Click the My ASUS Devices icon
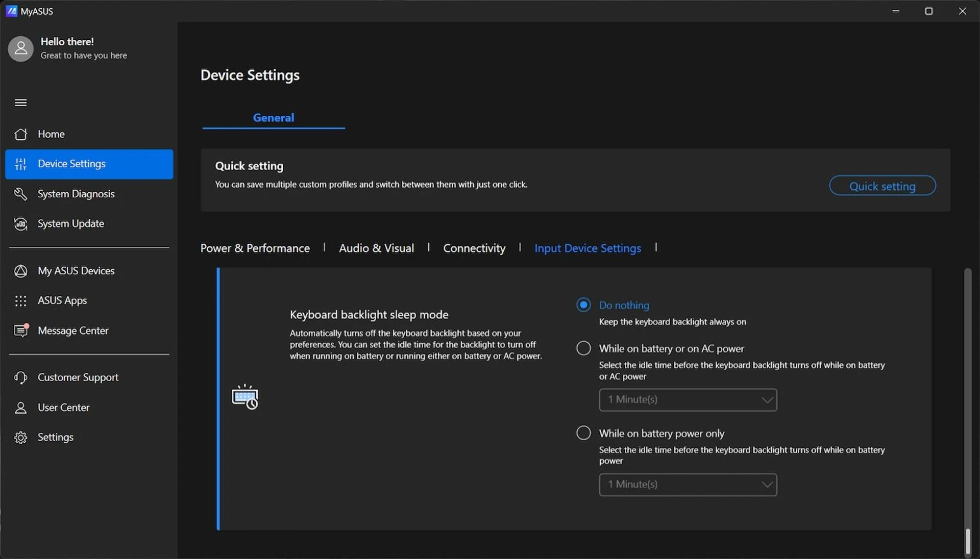The width and height of the screenshot is (980, 559). [x=21, y=271]
